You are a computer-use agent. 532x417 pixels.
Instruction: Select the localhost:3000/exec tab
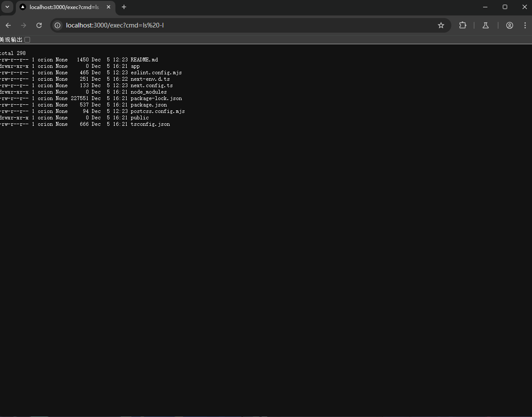(65, 7)
